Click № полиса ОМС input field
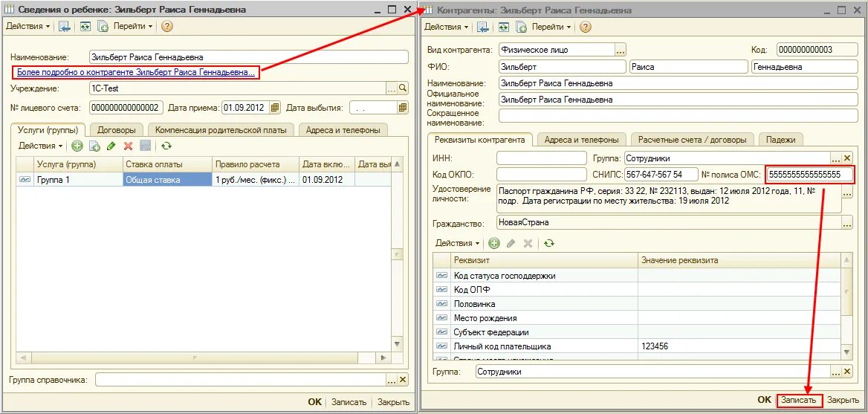Screen dimensions: 868x414 (811, 175)
